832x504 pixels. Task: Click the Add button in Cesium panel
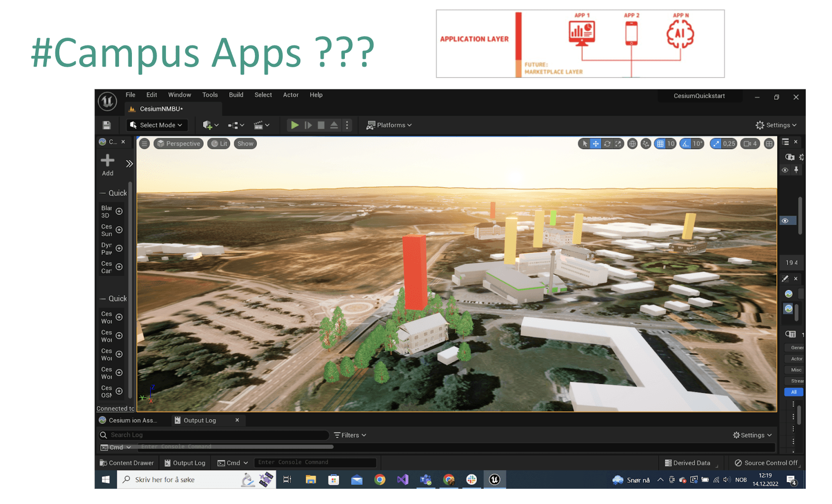(108, 165)
